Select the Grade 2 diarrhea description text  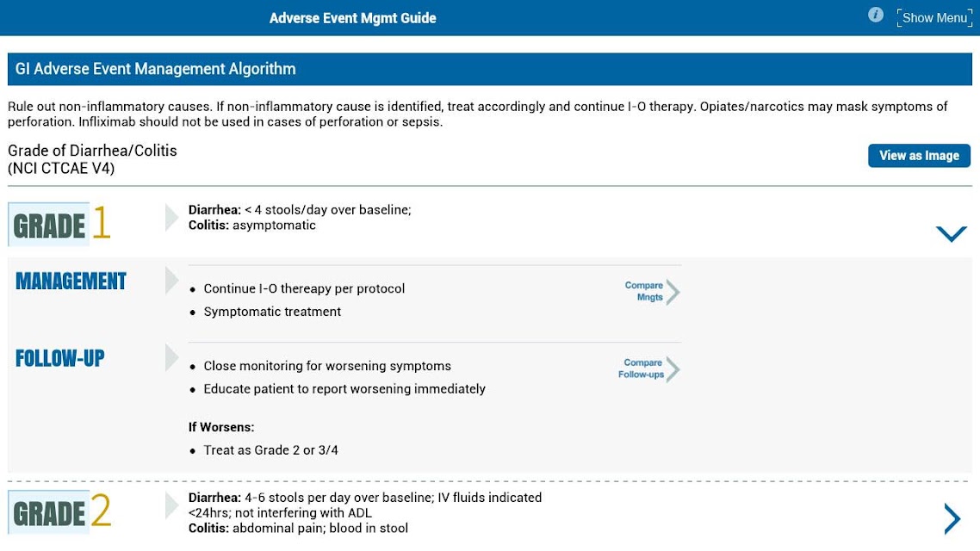(365, 505)
